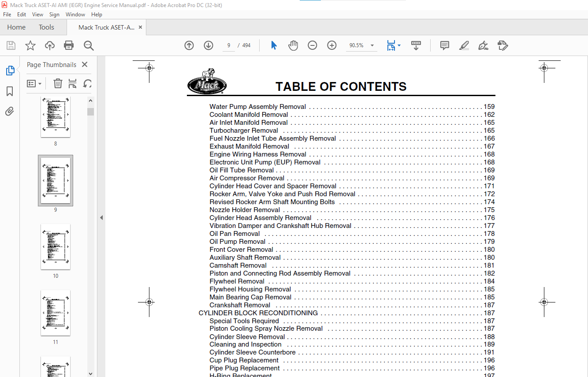
Task: Click the 'Oil Pan Removal' entry
Action: [x=234, y=234]
